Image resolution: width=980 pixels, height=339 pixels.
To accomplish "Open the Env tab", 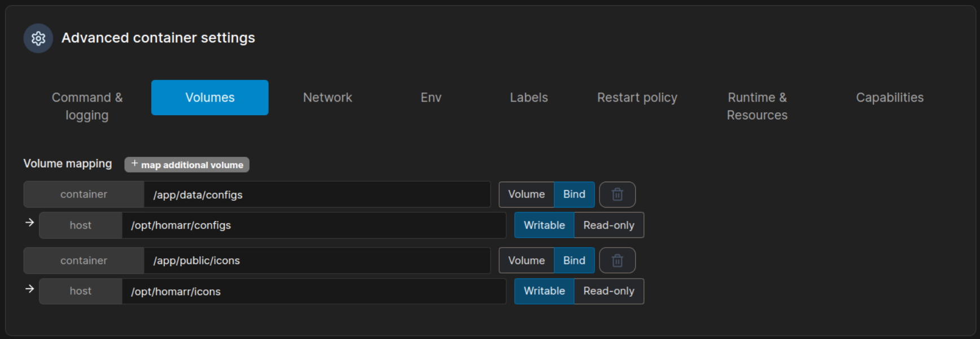I will pyautogui.click(x=431, y=98).
